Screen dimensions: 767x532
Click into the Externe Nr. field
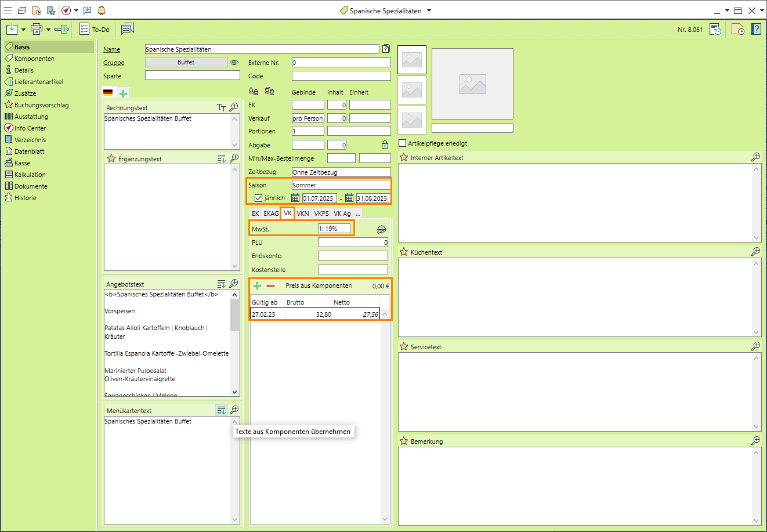click(x=341, y=63)
